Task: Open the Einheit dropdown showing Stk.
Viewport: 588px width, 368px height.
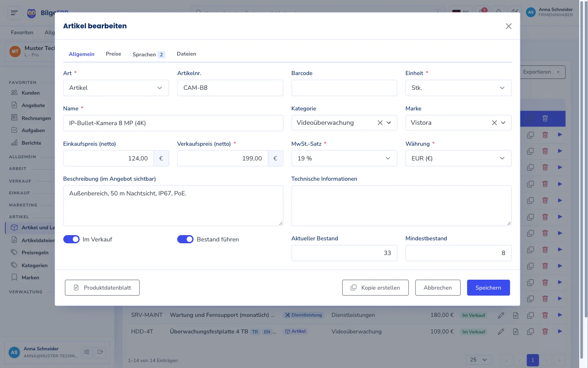Action: (x=458, y=88)
